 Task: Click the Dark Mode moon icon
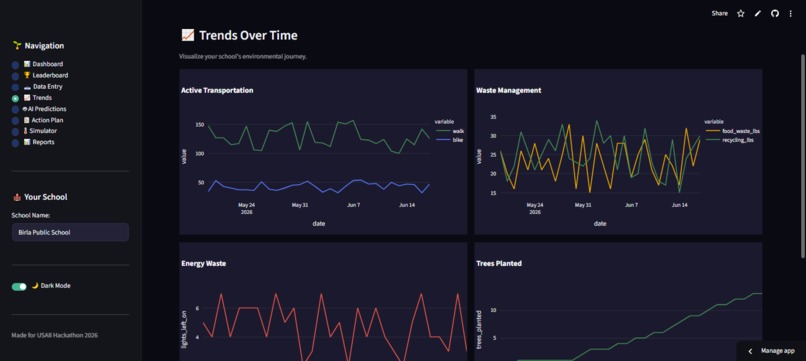tap(35, 285)
